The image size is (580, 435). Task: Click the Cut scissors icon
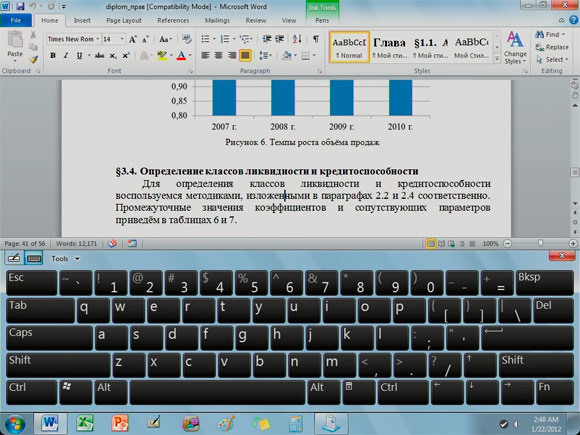33,35
